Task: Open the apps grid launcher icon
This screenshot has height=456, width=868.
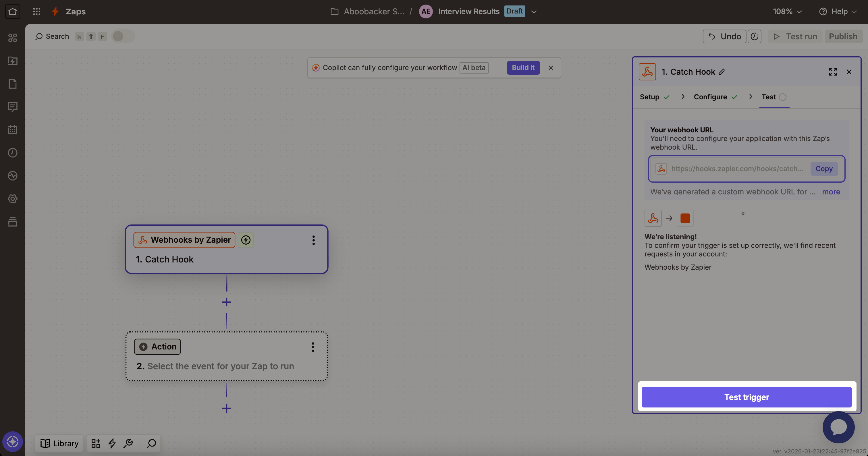Action: coord(37,11)
